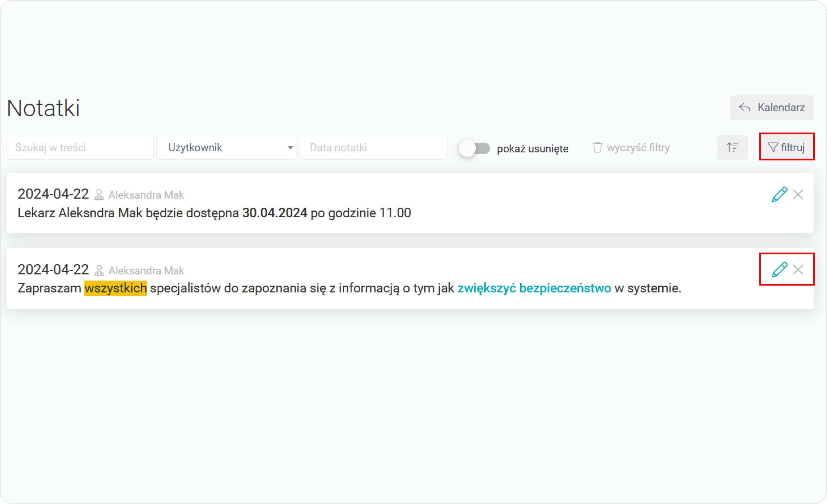Edit the Zapraszam wszystkich note with pencil icon
827x504 pixels.
[x=779, y=270]
